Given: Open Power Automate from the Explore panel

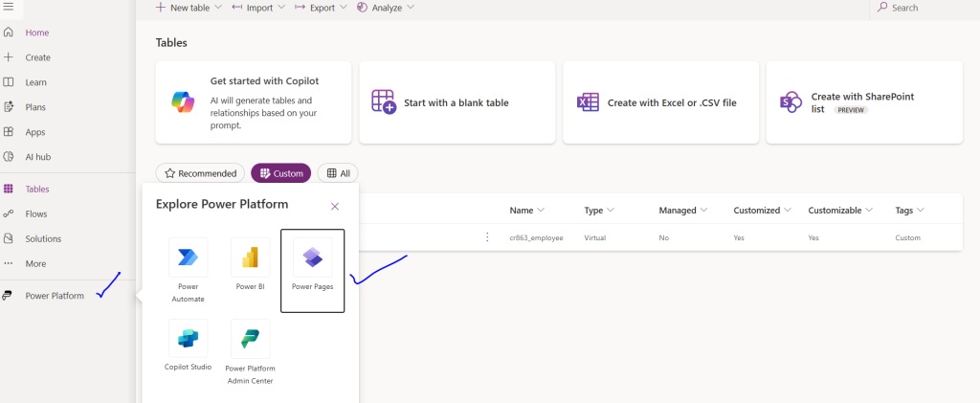Looking at the screenshot, I should tap(188, 269).
